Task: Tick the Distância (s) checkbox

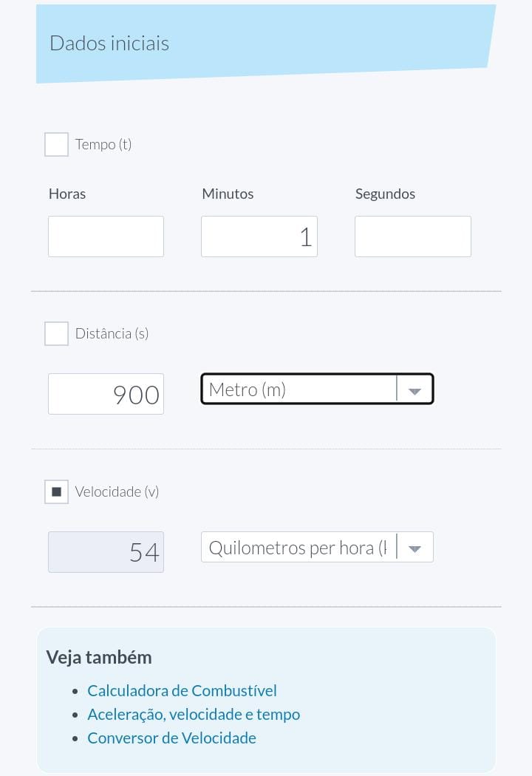Action: tap(56, 333)
